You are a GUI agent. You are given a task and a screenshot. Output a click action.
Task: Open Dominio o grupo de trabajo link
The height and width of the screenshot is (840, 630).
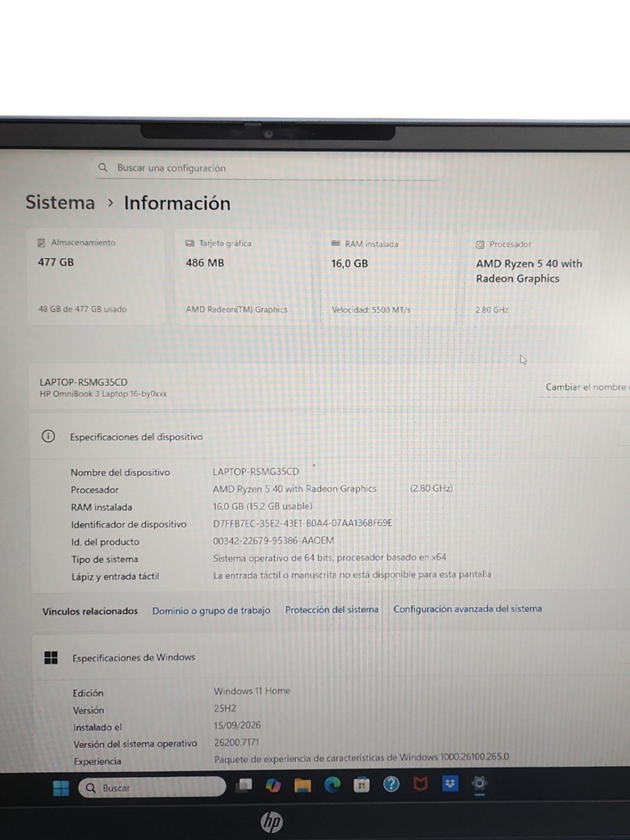point(211,610)
